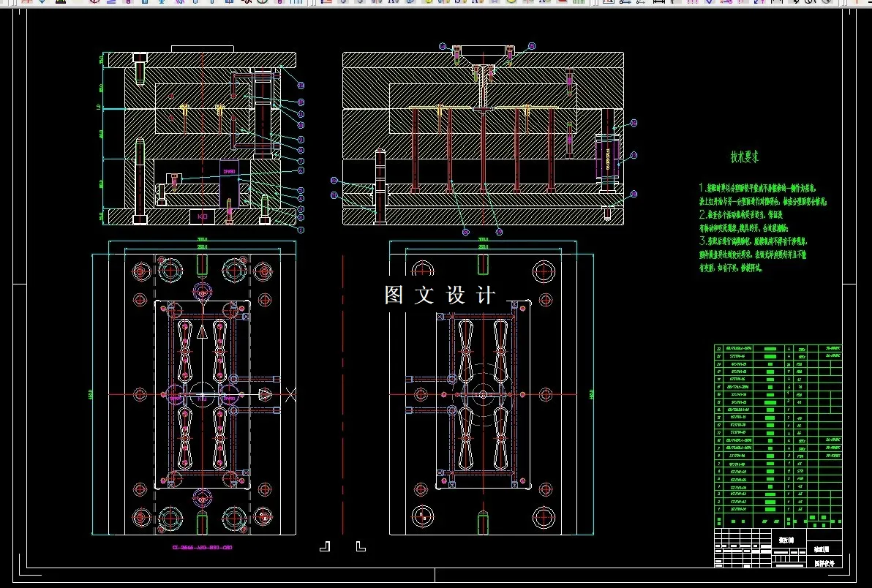Click the center sprue circle in the right plan view
Screen dimensions: 872x588
[483, 394]
